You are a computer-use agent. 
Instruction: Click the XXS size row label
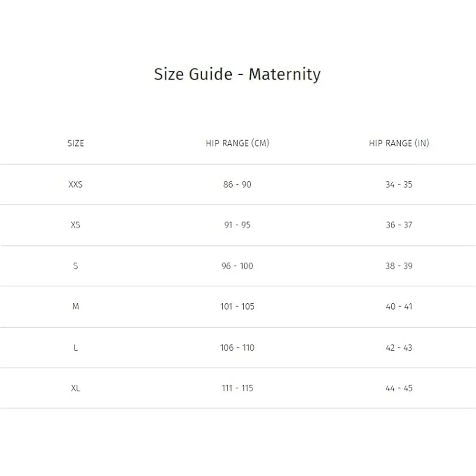click(x=76, y=184)
